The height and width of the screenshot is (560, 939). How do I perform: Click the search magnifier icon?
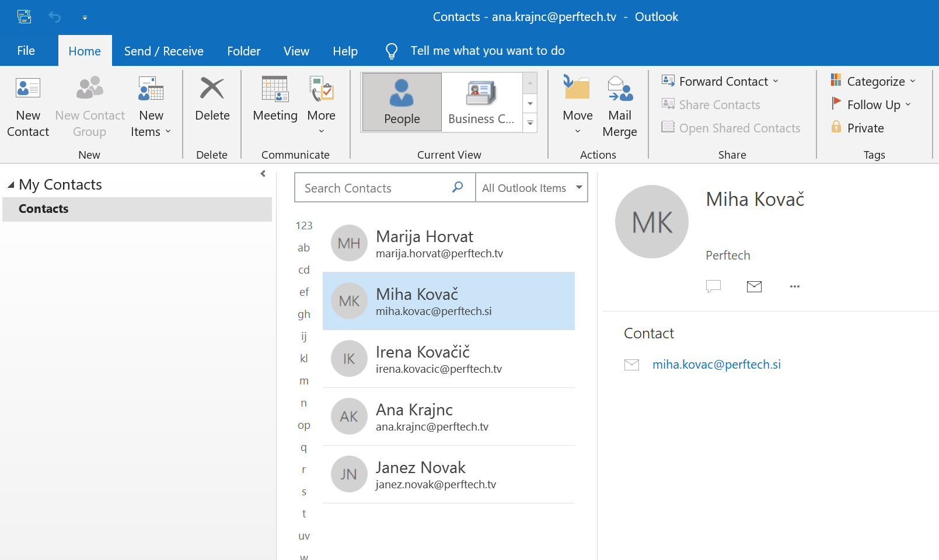pyautogui.click(x=458, y=187)
